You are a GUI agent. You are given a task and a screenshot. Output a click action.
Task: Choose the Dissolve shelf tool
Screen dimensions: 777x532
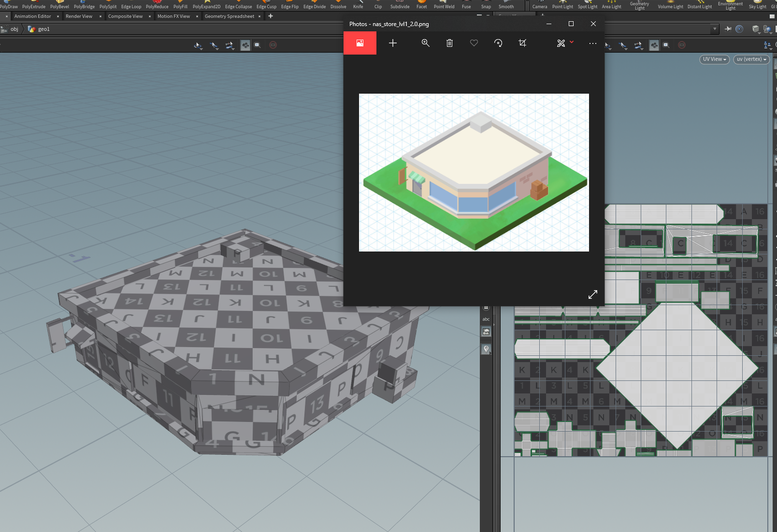point(338,5)
